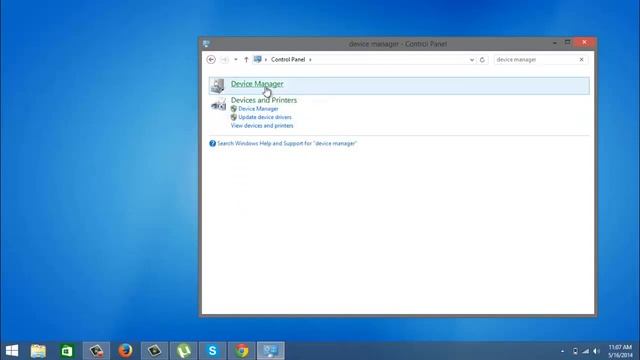Go back with the Back arrow button
Viewport: 640px width, 360px height.
[x=211, y=60]
